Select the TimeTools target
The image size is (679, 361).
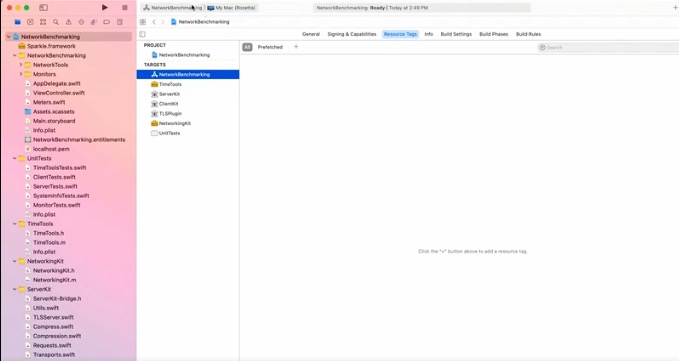pos(166,84)
